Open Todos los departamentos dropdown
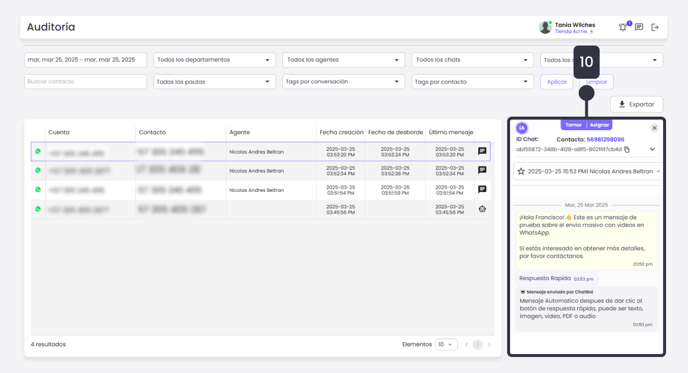This screenshot has width=688, height=373. tap(214, 60)
